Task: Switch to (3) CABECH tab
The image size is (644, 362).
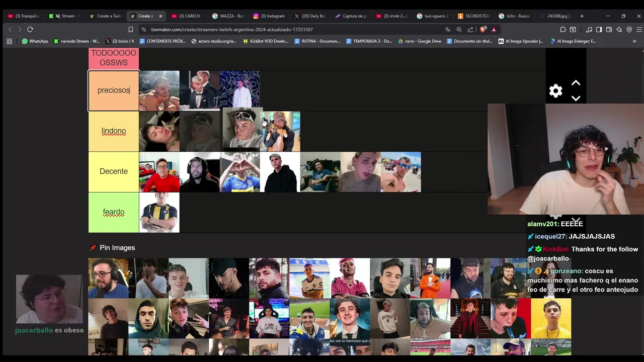Action: 187,16
